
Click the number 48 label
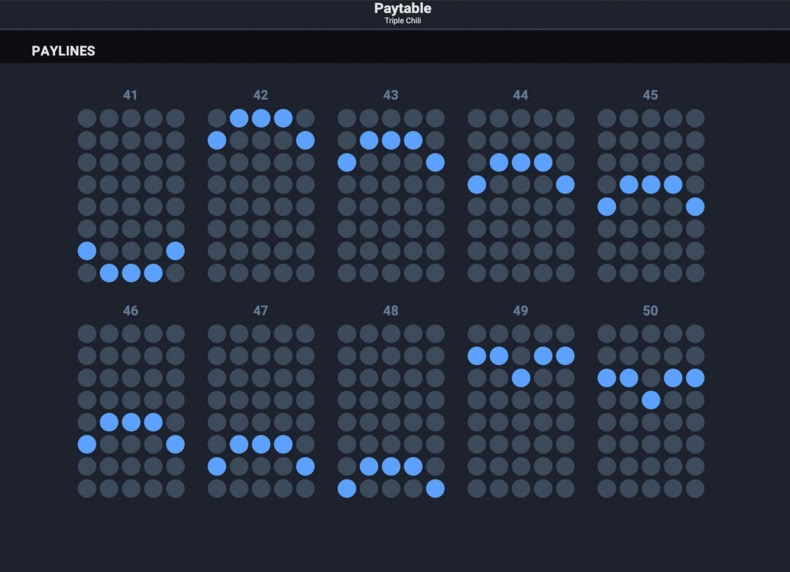(x=390, y=310)
